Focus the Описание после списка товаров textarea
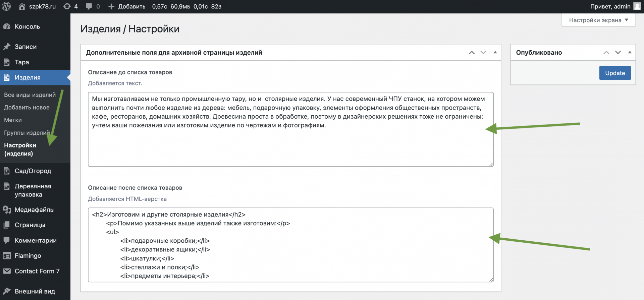Screen dimensions: 644x300 290,245
